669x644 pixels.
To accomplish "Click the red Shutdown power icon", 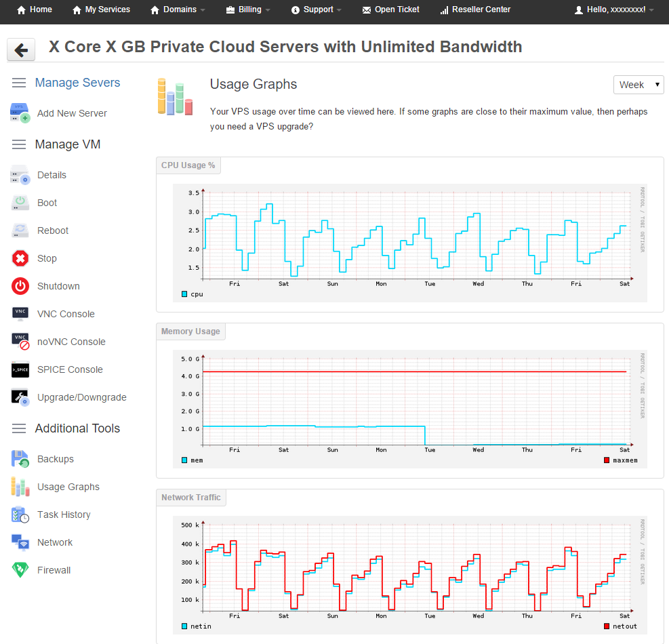I will 20,286.
